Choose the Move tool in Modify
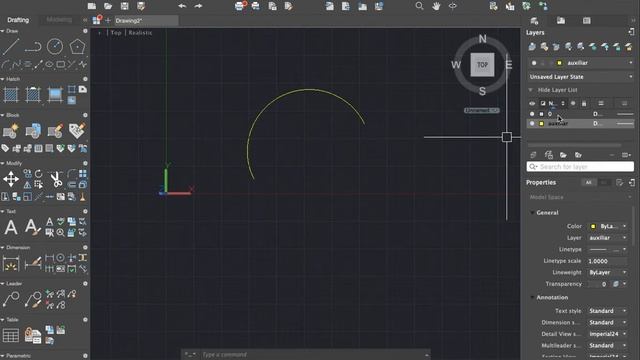The image size is (640, 360). (x=11, y=179)
